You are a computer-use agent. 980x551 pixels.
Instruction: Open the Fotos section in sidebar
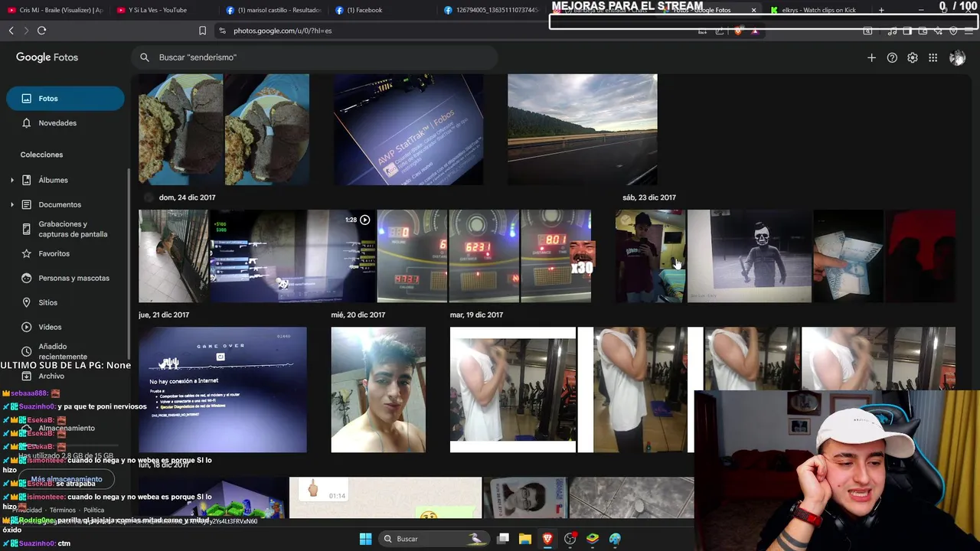coord(65,99)
